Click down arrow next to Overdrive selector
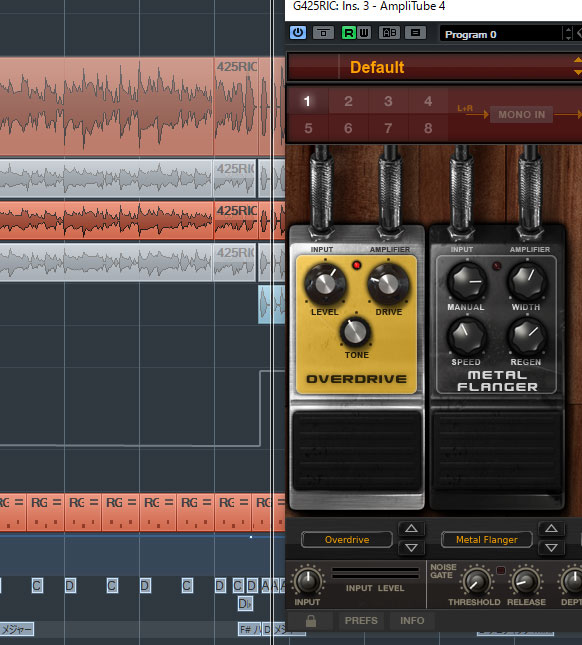The width and height of the screenshot is (582, 645). [x=411, y=548]
